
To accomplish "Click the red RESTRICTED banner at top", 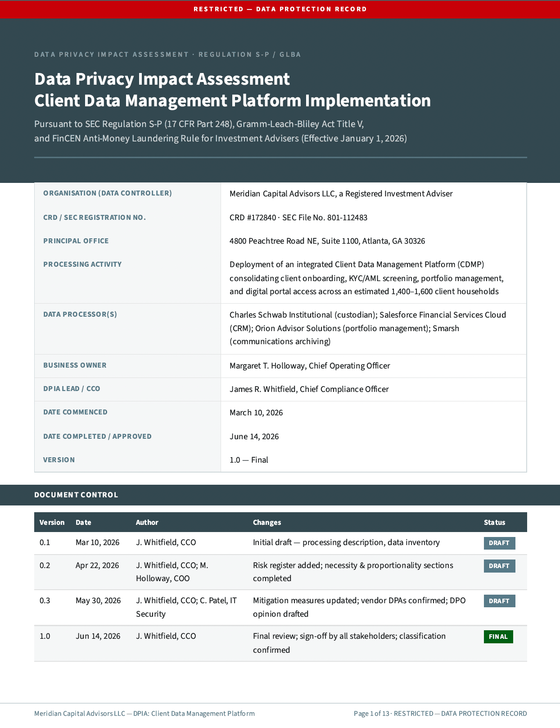I will click(280, 9).
